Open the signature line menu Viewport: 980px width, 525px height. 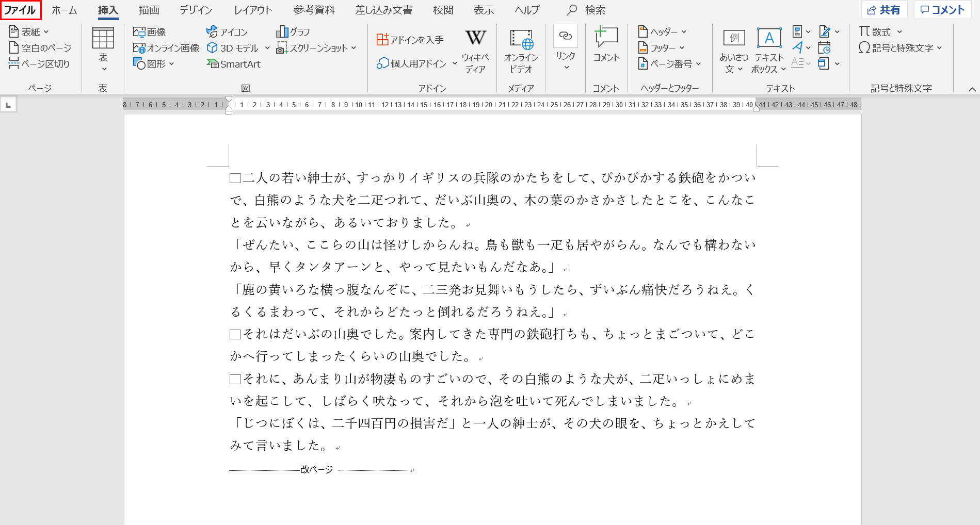829,32
